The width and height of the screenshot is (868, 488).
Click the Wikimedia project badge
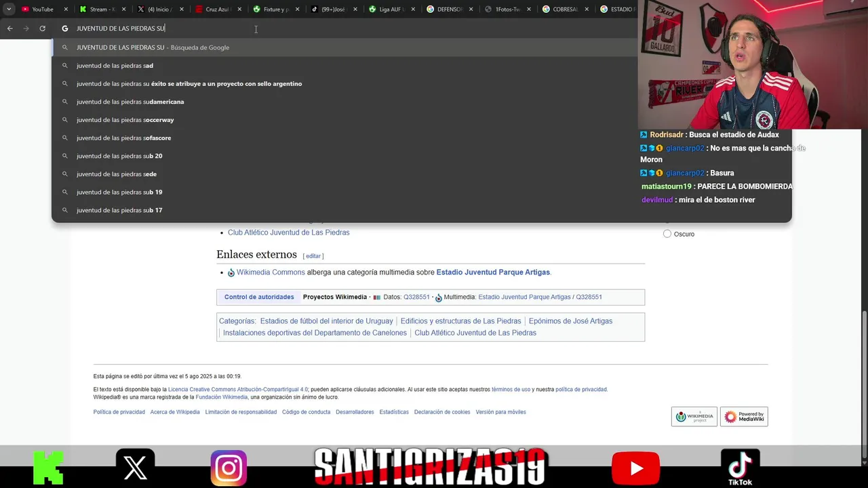click(x=694, y=417)
